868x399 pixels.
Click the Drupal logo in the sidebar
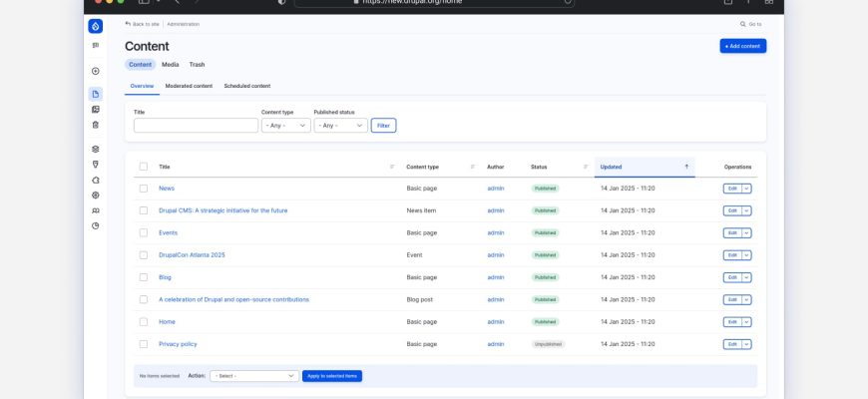click(x=96, y=26)
